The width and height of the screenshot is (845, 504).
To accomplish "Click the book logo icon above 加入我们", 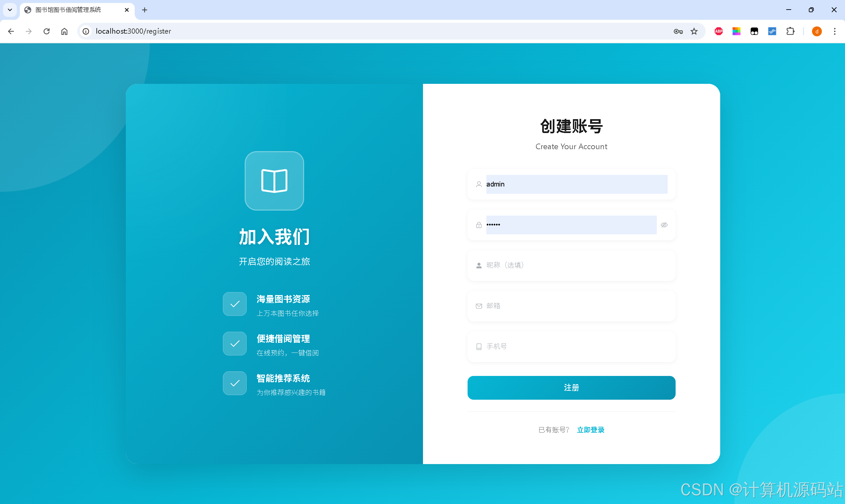I will point(274,181).
